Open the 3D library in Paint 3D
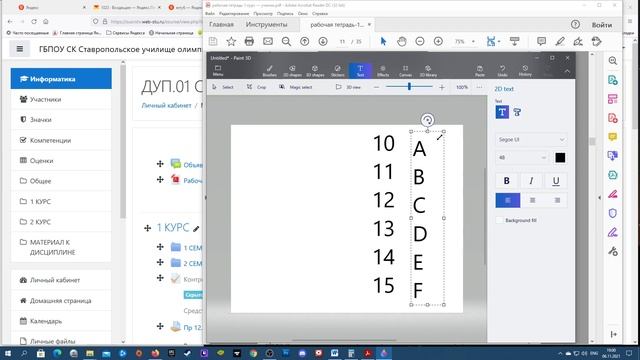This screenshot has width=640, height=360. tap(428, 71)
